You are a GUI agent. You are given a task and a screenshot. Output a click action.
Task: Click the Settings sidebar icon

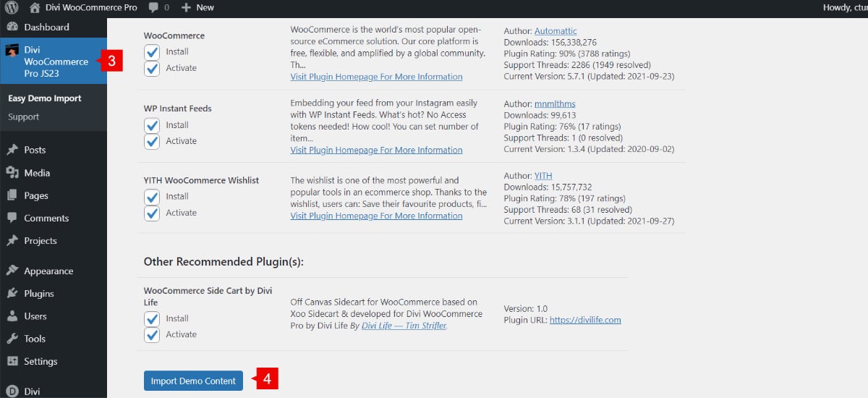click(x=12, y=361)
